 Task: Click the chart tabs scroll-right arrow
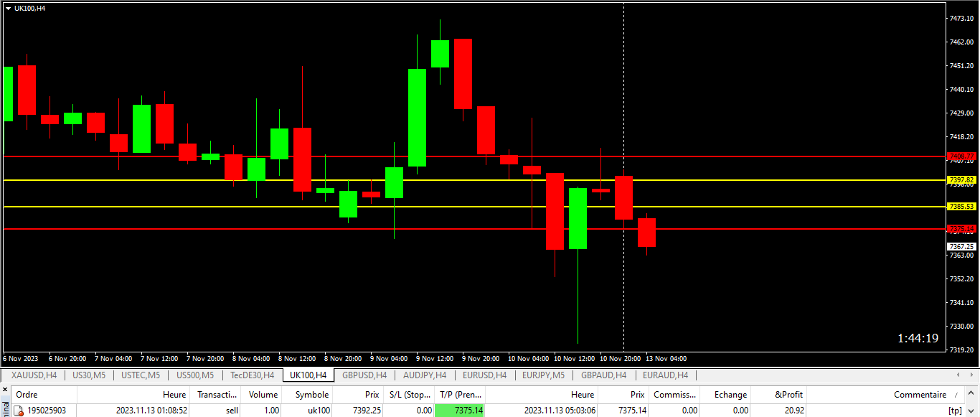pos(972,375)
